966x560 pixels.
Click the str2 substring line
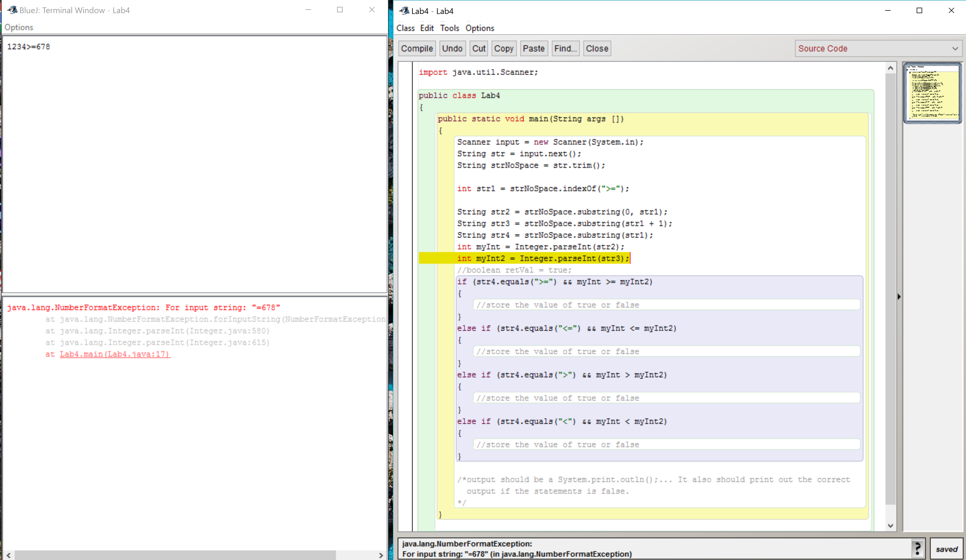(562, 212)
